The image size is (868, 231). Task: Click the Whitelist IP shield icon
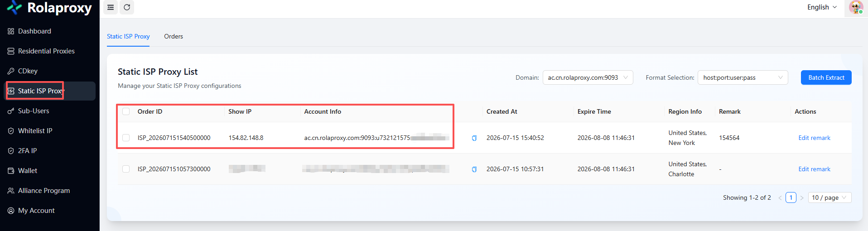click(11, 131)
